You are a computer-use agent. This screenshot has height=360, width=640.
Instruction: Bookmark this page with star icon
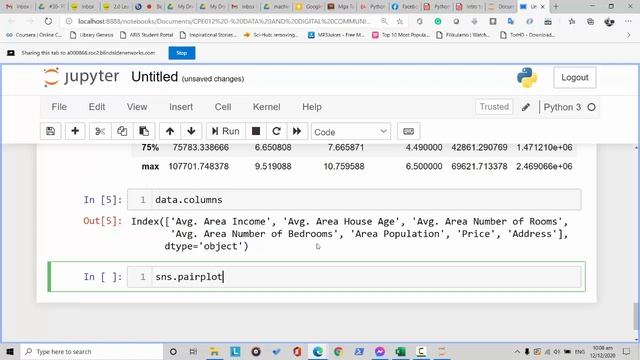(400, 21)
